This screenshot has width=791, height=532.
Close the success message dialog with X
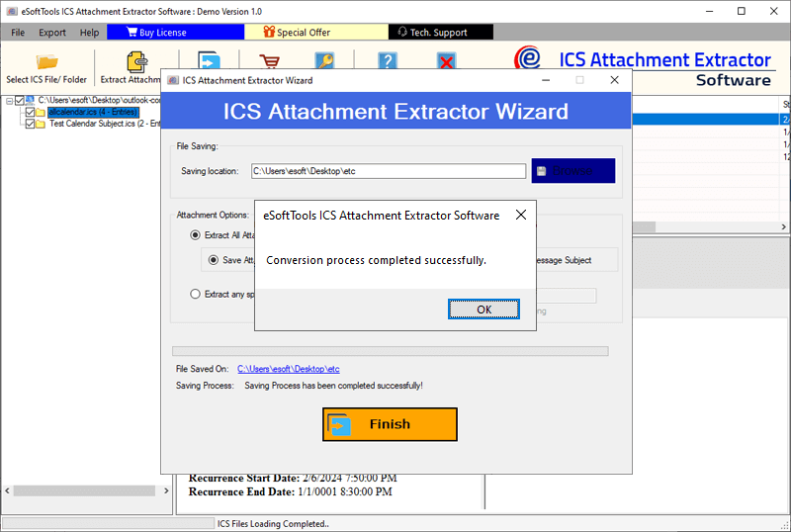pos(521,215)
